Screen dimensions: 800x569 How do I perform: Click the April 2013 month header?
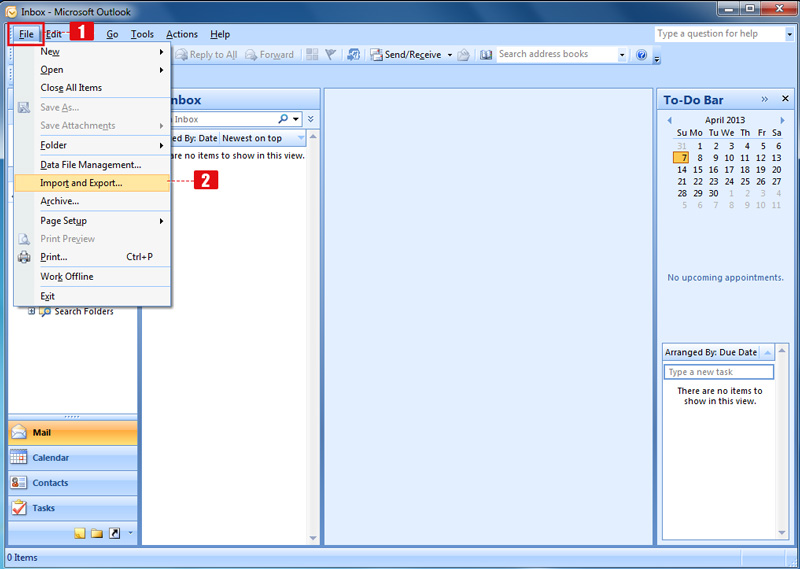click(725, 120)
